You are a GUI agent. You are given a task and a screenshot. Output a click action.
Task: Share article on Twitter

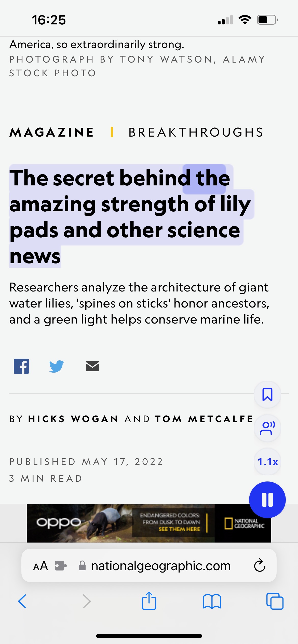pos(57,366)
